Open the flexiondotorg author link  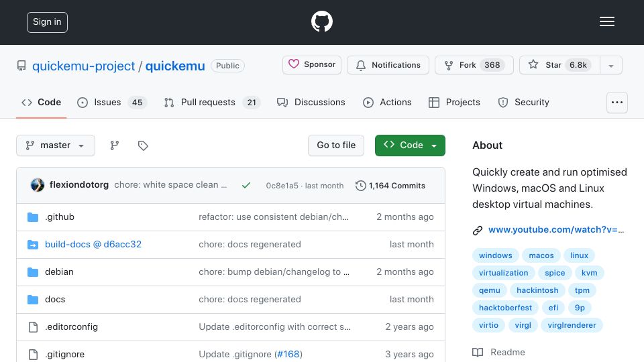tap(79, 185)
